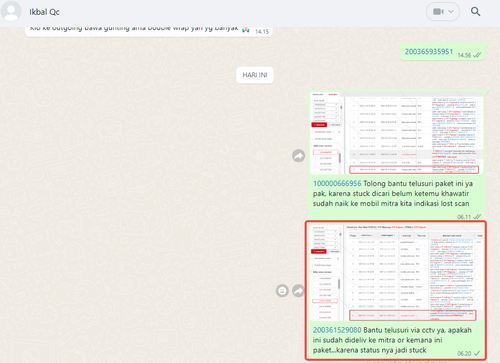Click timestamp 06.11 on first screenshot message
Image resolution: width=500 pixels, height=363 pixels.
[464, 217]
